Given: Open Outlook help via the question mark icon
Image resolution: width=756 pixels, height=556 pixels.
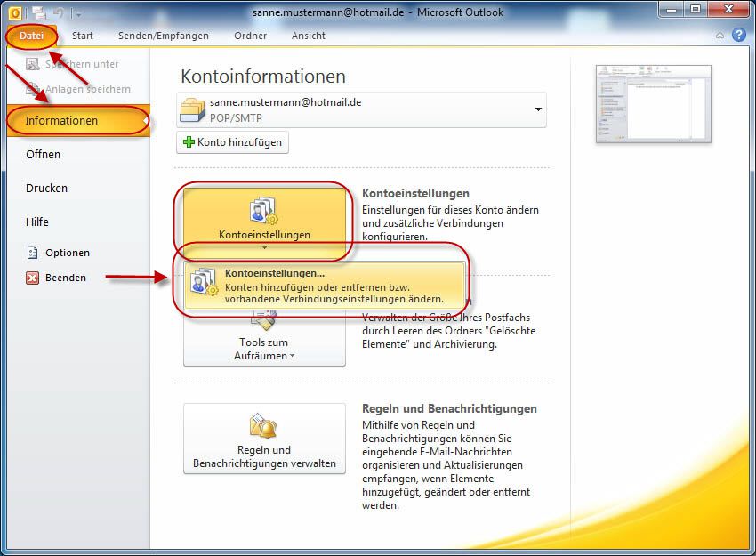Looking at the screenshot, I should (740, 35).
